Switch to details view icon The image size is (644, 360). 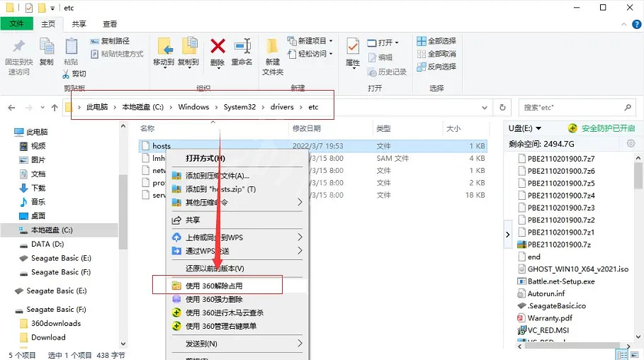pos(622,355)
